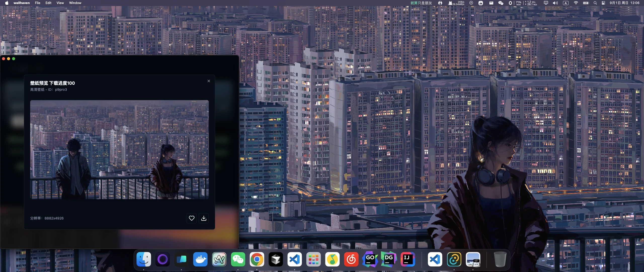Close the wallpaper preview dialog with the X
The width and height of the screenshot is (644, 272).
(209, 81)
